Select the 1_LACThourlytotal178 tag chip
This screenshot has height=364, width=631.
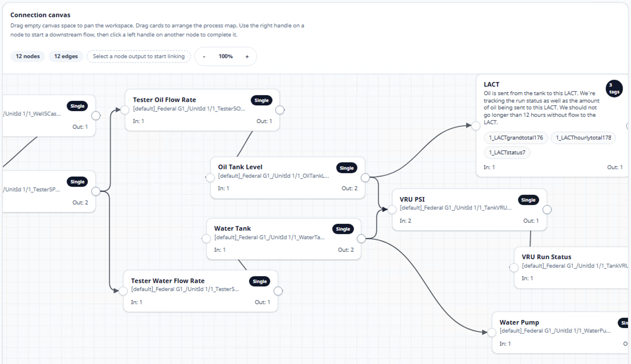(583, 138)
